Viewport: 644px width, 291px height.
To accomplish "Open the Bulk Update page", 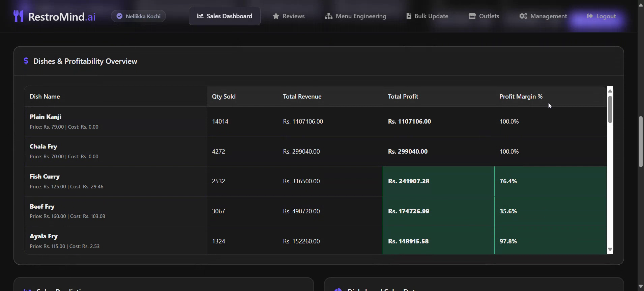I will [x=427, y=16].
